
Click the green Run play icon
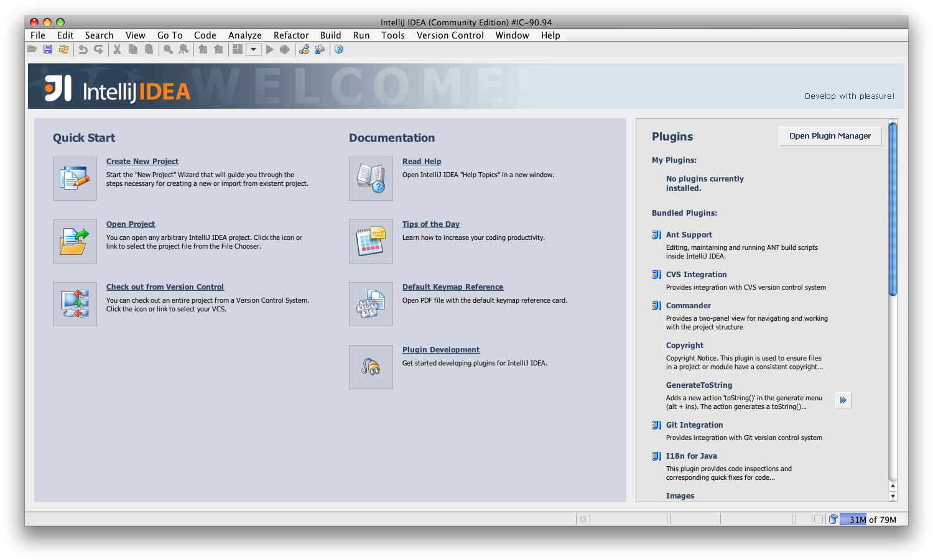click(x=270, y=49)
